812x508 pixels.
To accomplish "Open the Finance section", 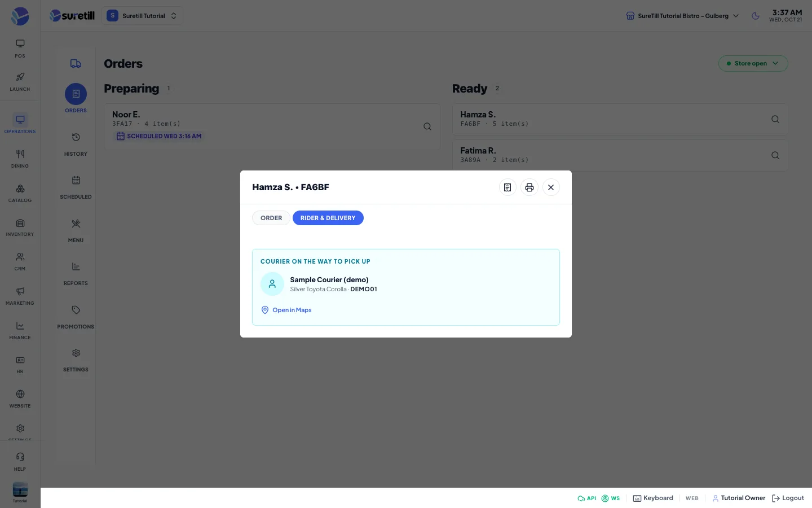I will click(20, 331).
